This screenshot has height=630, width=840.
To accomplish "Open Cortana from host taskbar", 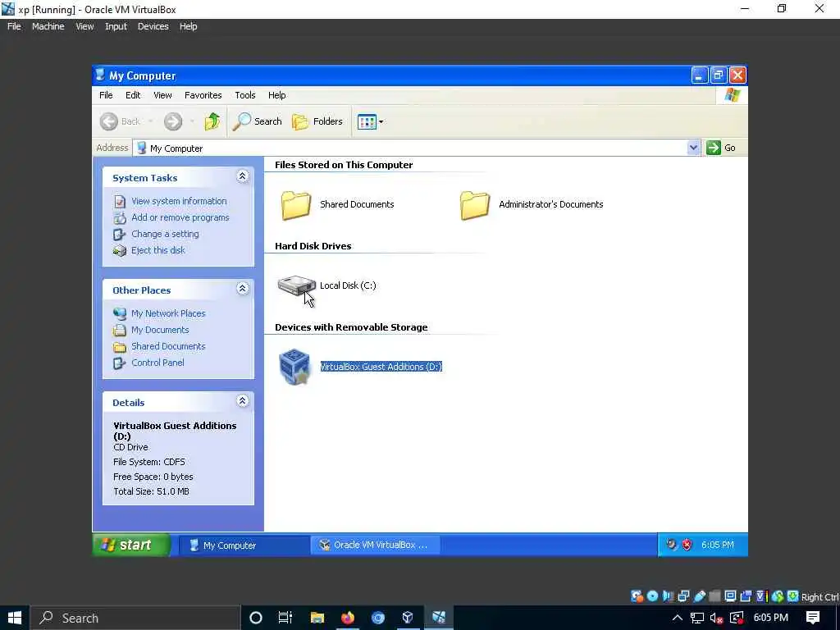I will 256,618.
